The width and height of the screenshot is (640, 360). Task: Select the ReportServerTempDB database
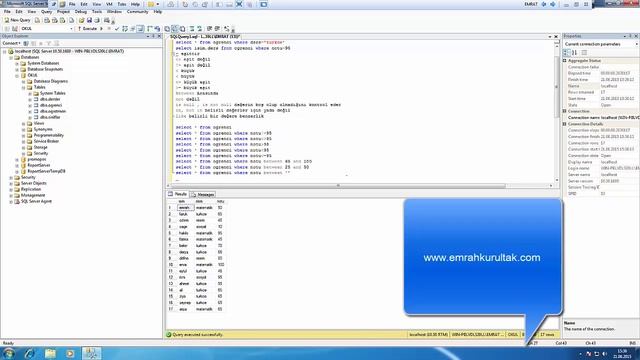pyautogui.click(x=46, y=171)
